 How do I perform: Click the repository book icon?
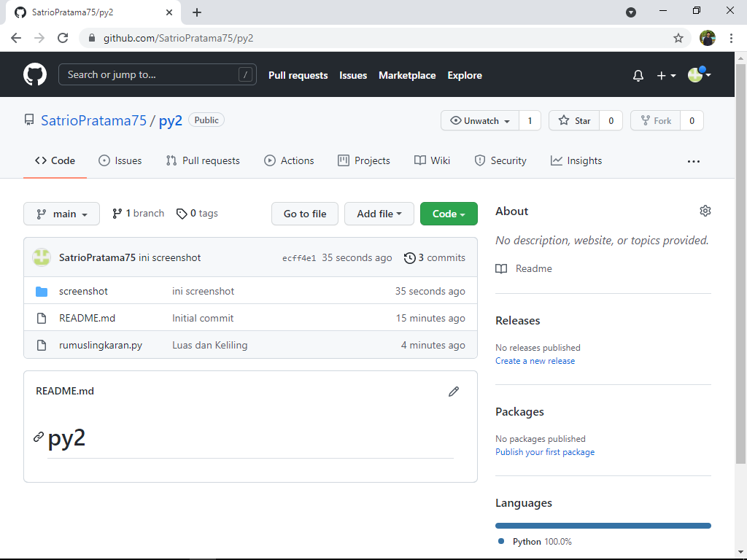click(29, 120)
